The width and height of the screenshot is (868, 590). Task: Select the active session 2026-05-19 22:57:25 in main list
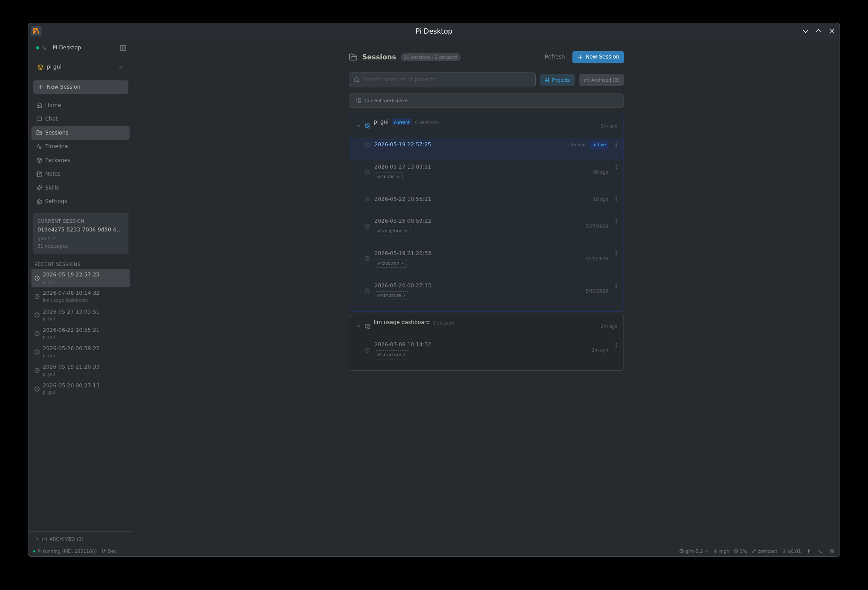click(486, 149)
